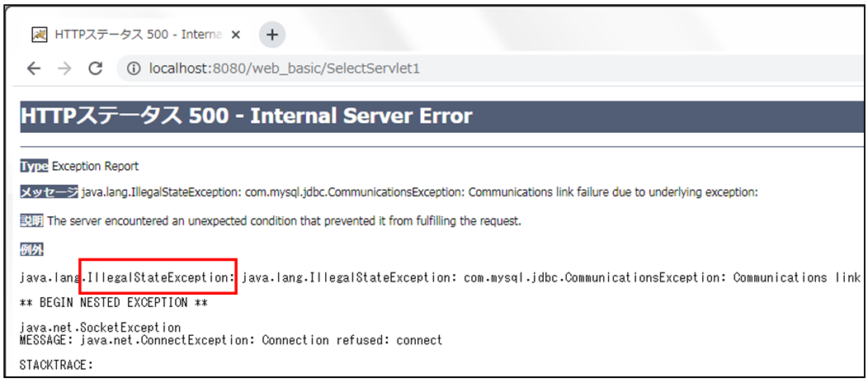
Task: View site information for localhost
Action: click(134, 69)
